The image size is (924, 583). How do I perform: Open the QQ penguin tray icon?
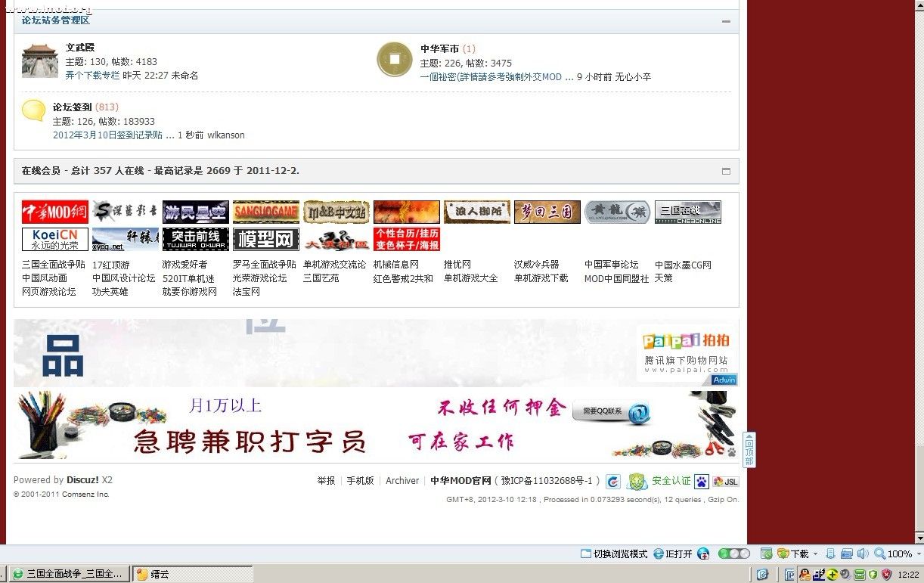[805, 575]
